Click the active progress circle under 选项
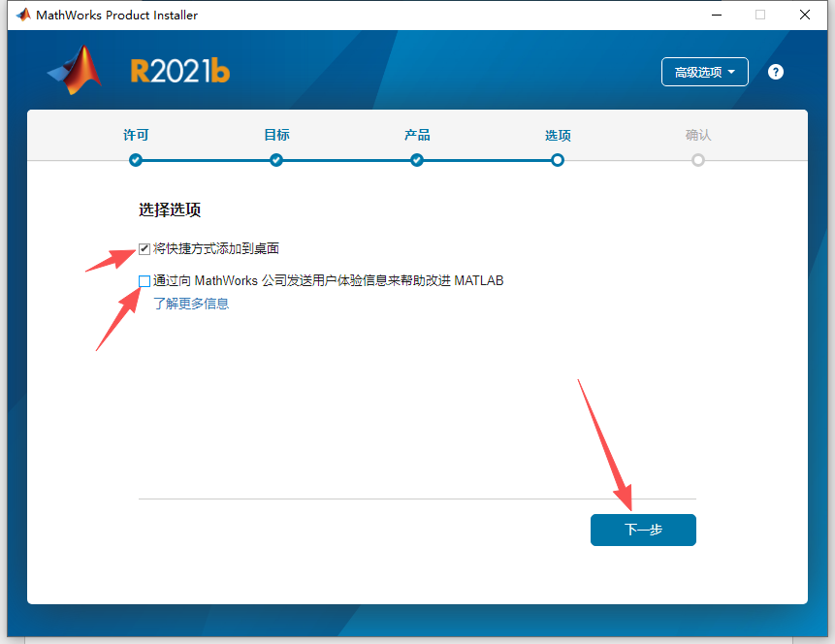835x644 pixels. [x=558, y=160]
